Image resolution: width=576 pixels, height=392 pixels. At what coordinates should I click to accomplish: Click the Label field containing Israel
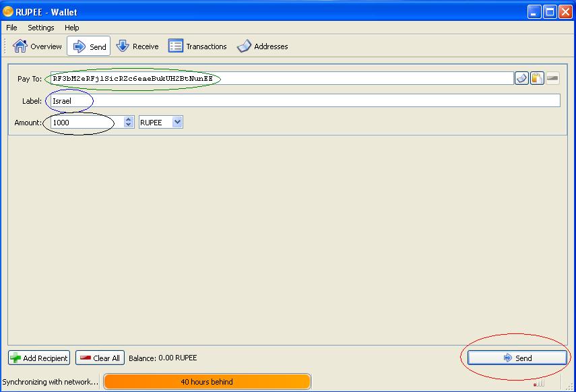click(305, 100)
